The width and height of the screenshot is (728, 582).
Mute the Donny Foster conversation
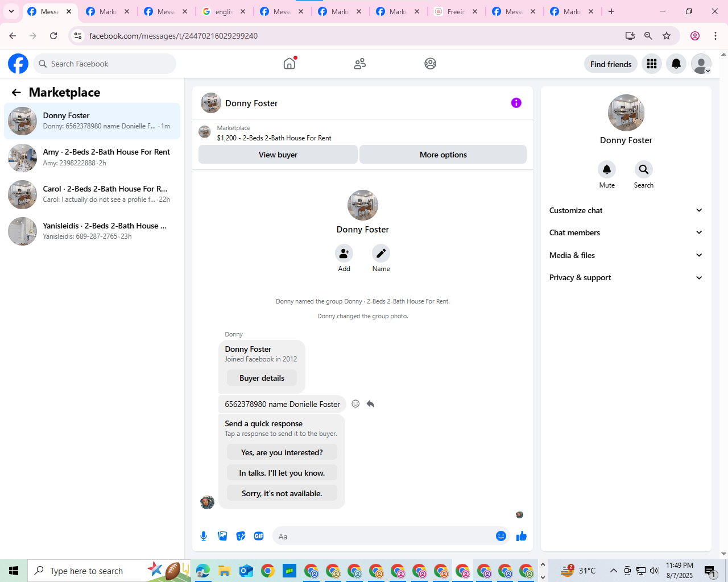click(x=607, y=169)
